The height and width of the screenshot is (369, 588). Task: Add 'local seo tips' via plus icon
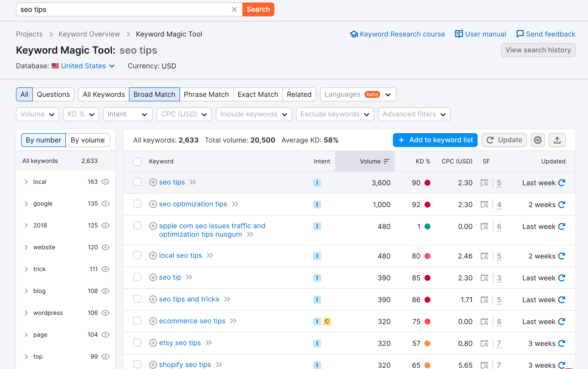tap(153, 256)
